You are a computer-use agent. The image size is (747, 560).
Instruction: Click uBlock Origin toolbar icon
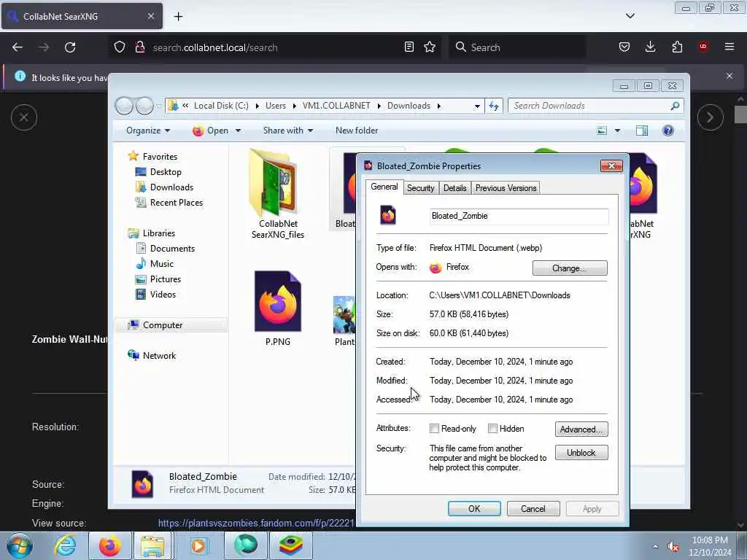coord(703,47)
